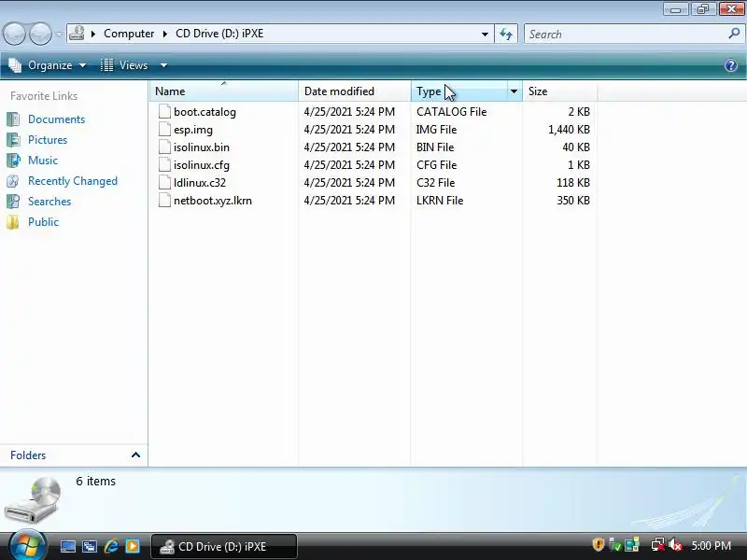Click the CD drive icon in details pane
Viewport: 747px width, 560px height.
point(34,500)
